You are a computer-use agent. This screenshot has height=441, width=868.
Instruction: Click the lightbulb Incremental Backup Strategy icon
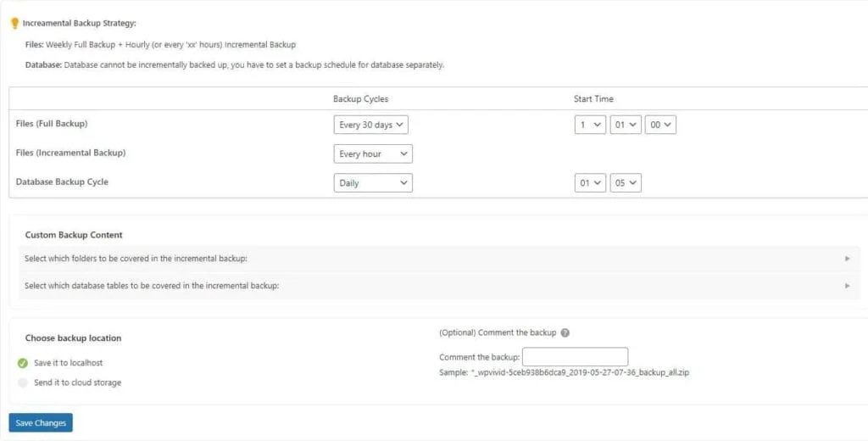pos(14,23)
